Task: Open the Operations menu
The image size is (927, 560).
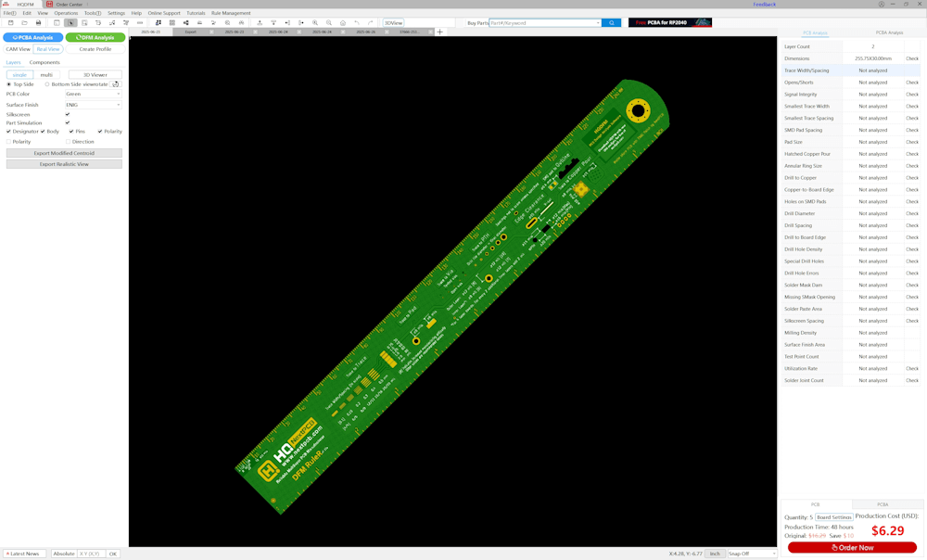Action: [x=66, y=13]
